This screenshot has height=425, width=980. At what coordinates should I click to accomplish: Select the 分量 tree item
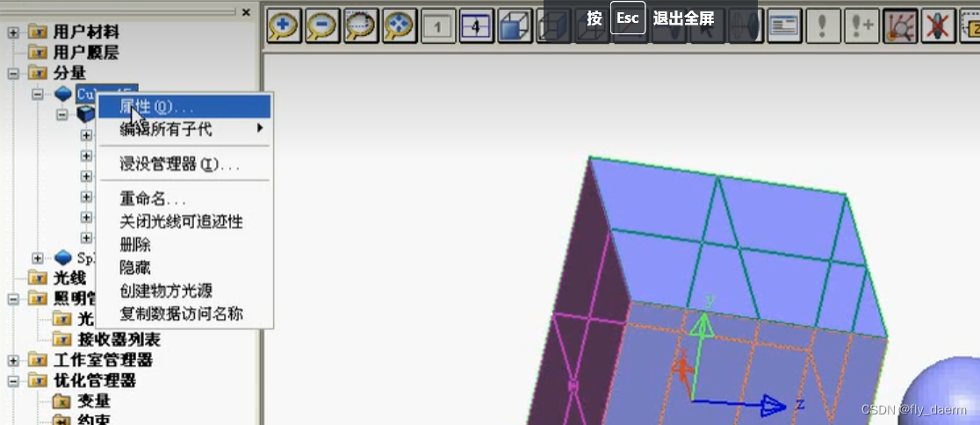(x=69, y=74)
